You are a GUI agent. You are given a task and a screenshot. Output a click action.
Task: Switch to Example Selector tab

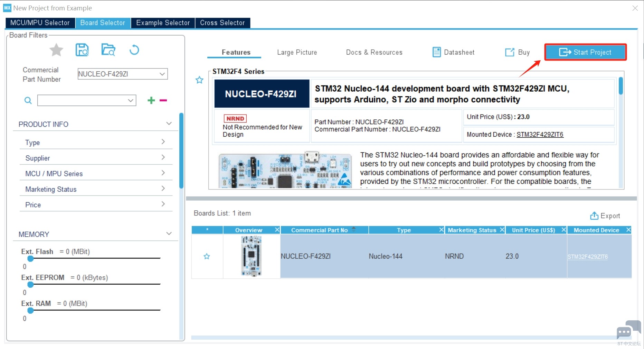(x=163, y=23)
